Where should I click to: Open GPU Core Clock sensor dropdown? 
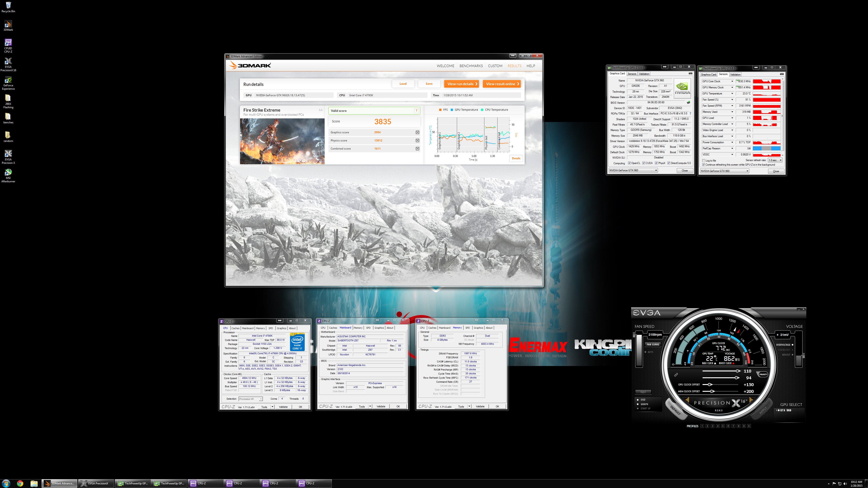pyautogui.click(x=732, y=82)
